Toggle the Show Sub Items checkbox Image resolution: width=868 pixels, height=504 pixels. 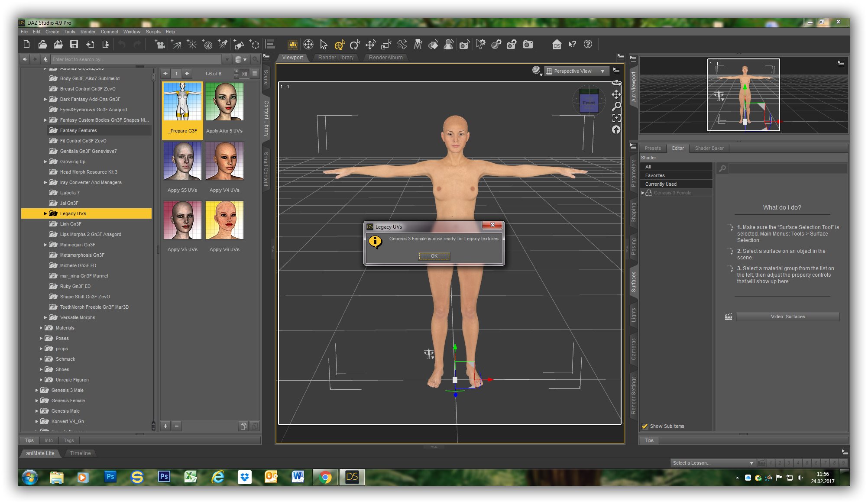(x=645, y=426)
